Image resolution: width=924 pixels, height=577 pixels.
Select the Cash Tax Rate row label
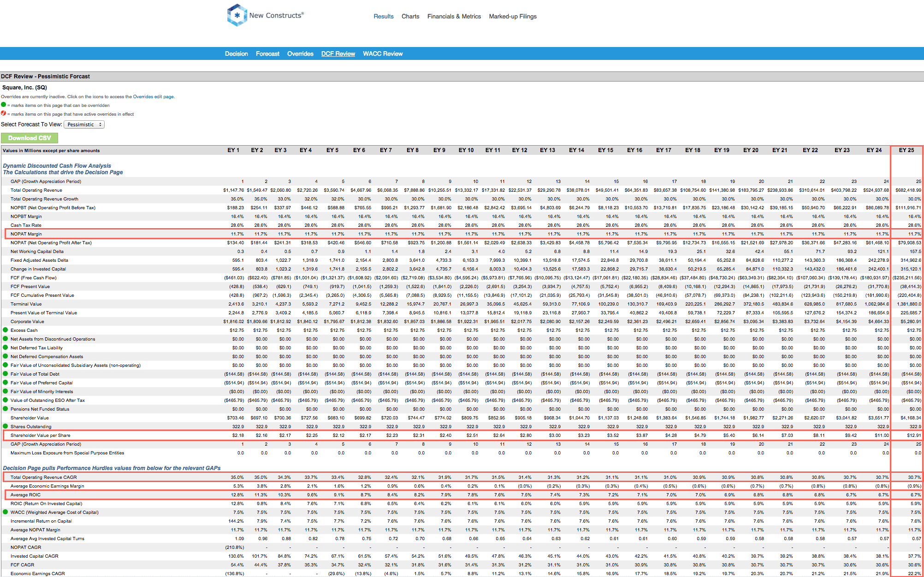tap(26, 225)
